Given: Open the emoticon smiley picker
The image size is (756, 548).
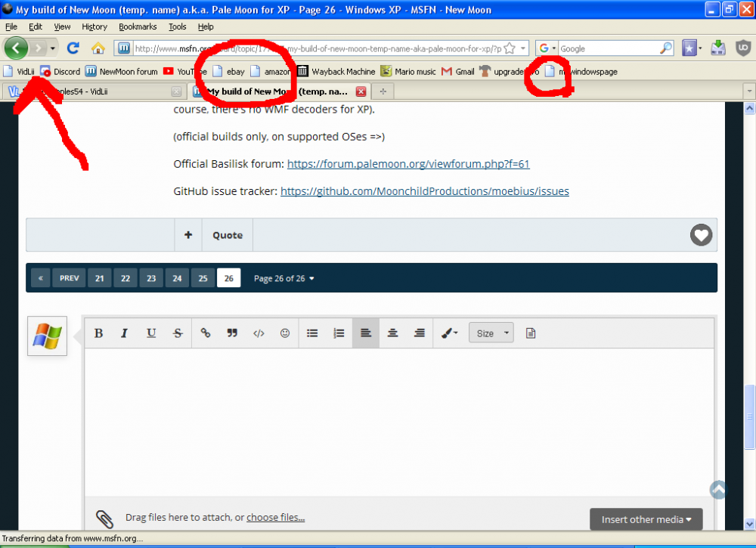Looking at the screenshot, I should click(x=285, y=333).
